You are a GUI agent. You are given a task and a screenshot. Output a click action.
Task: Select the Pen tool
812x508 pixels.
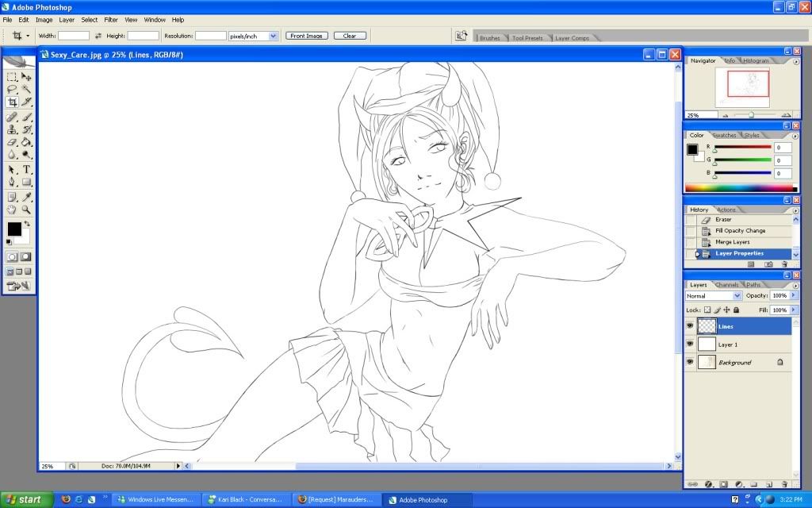click(12, 182)
